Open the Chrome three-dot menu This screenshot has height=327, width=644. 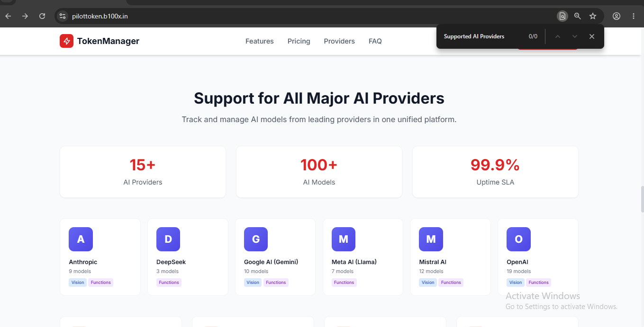634,16
